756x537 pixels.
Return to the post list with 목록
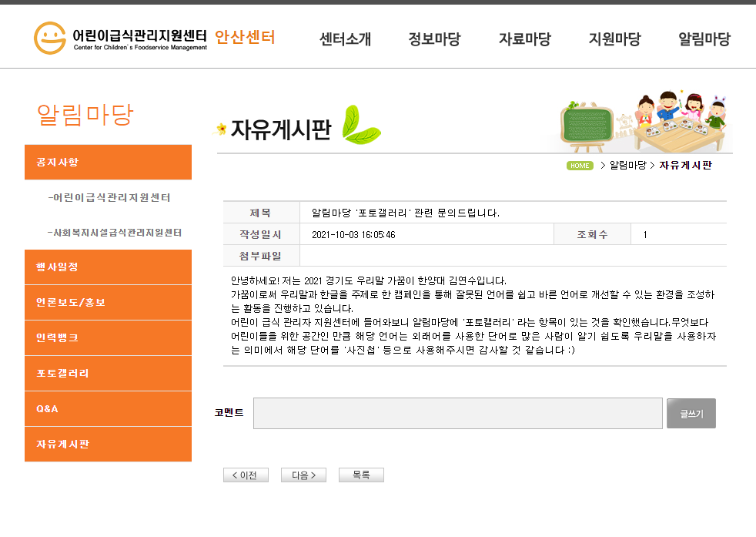[x=361, y=475]
